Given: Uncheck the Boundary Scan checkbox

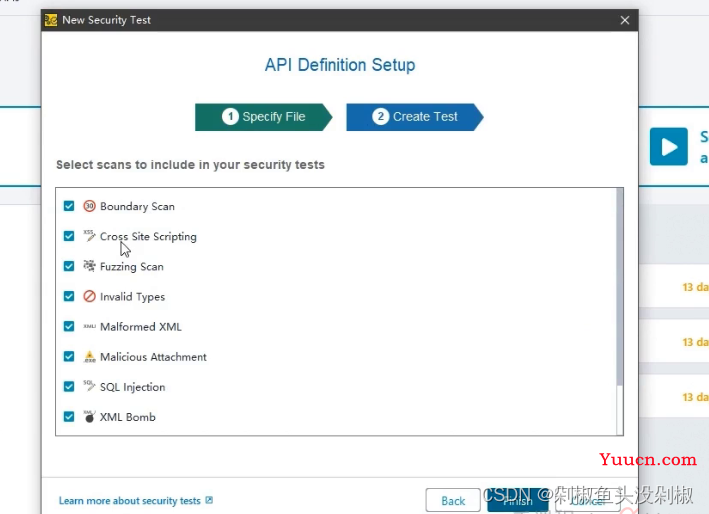Looking at the screenshot, I should [69, 206].
